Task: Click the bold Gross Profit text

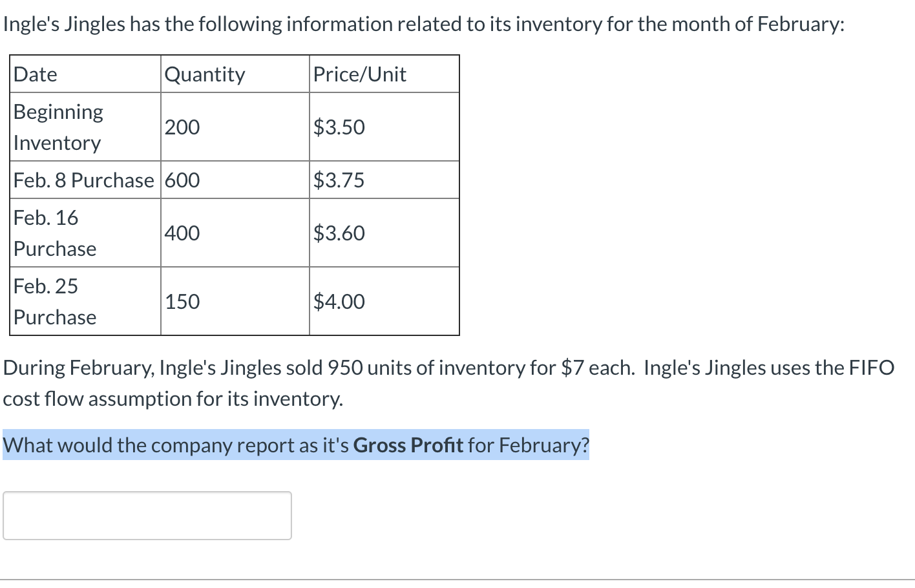Action: (408, 445)
